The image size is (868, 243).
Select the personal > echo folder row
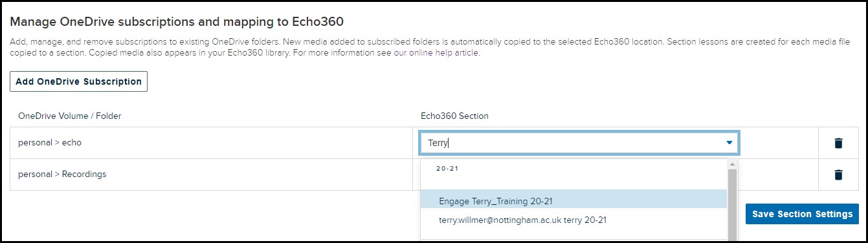click(x=211, y=143)
